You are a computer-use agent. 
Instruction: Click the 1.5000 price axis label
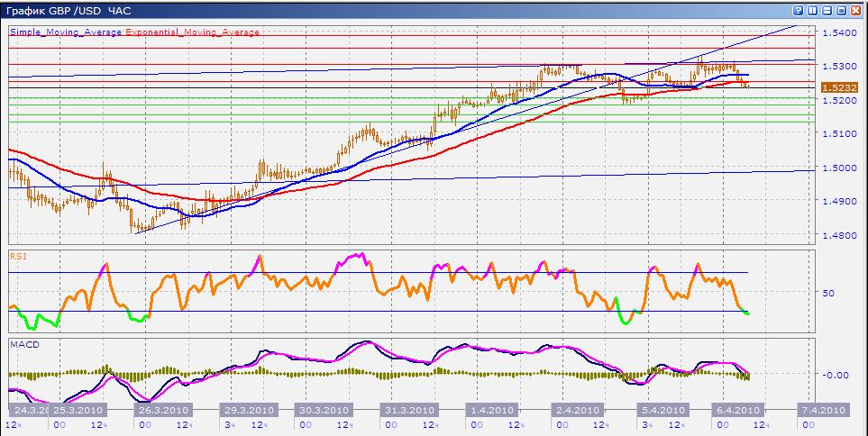coord(838,168)
